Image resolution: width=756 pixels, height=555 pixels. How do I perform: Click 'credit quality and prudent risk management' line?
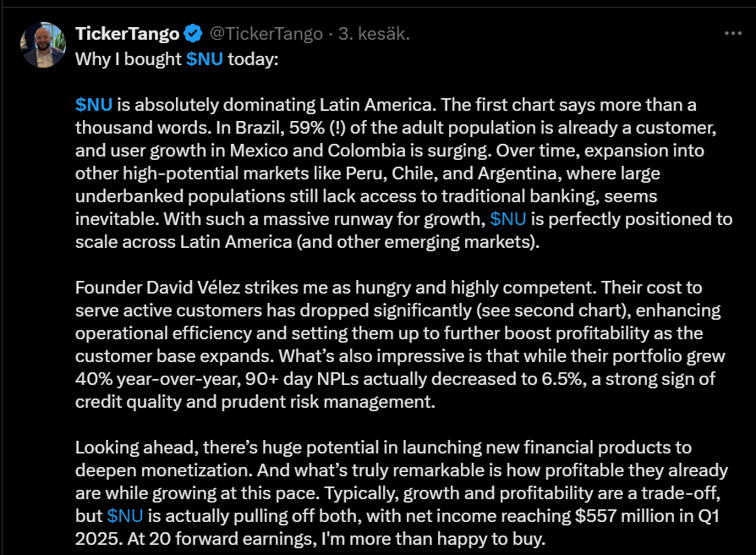(x=255, y=402)
